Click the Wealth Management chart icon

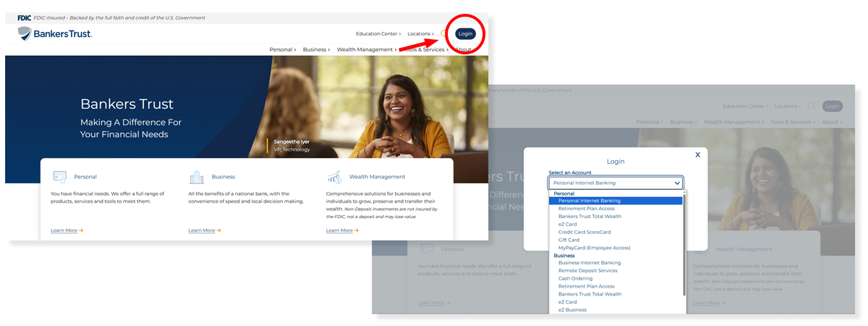(333, 177)
